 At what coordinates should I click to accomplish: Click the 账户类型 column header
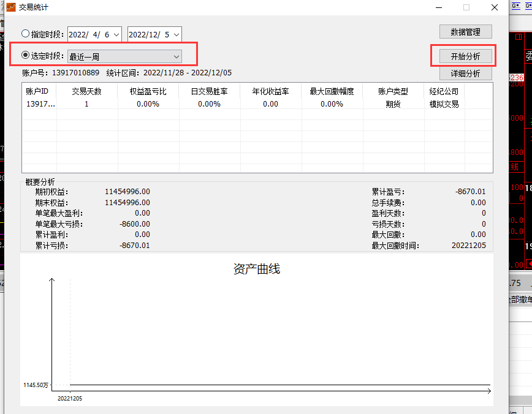[393, 91]
